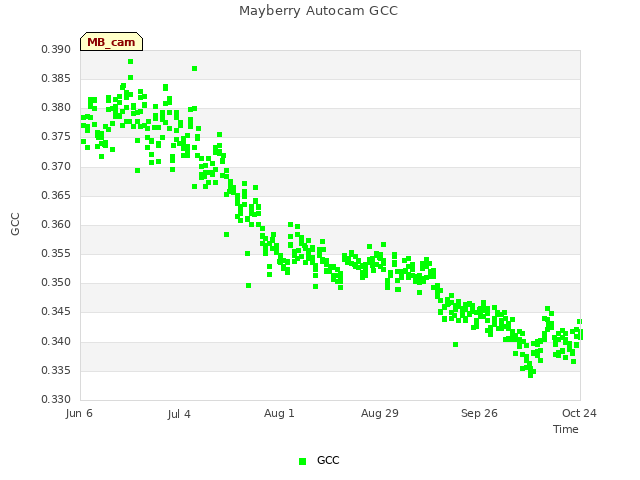Click the 0.335 y-axis tick label
640x480 pixels.
tap(56, 371)
